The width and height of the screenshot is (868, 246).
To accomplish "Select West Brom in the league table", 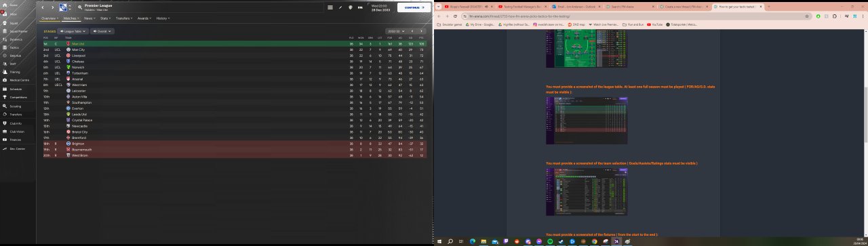I will tap(235, 155).
